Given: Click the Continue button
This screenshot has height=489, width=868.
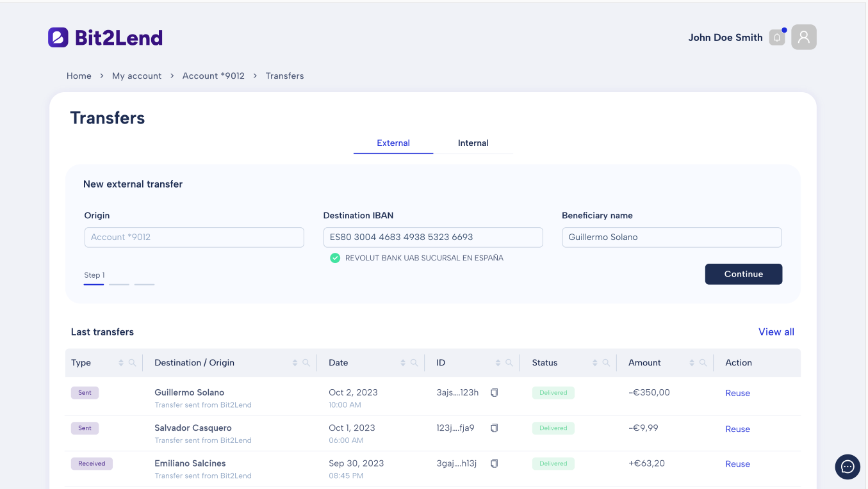Looking at the screenshot, I should [744, 274].
